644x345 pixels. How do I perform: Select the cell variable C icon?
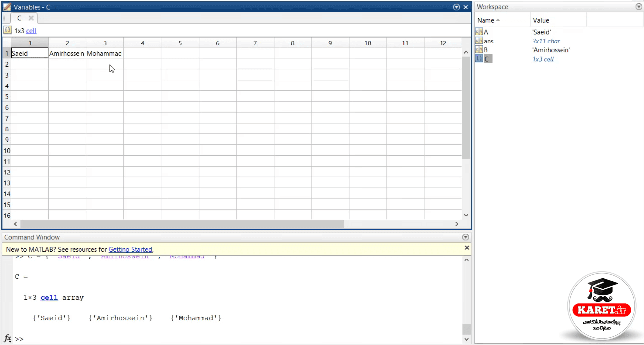[x=479, y=59]
